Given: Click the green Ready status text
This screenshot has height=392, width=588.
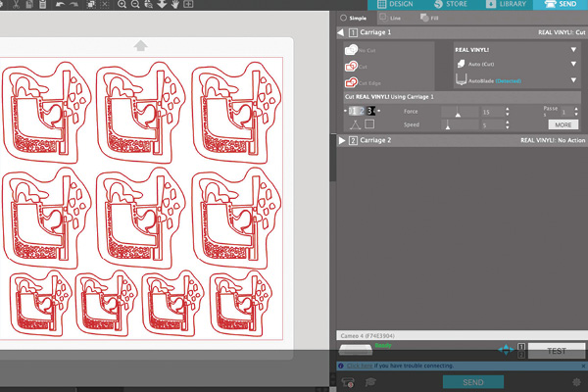Looking at the screenshot, I should 383,346.
